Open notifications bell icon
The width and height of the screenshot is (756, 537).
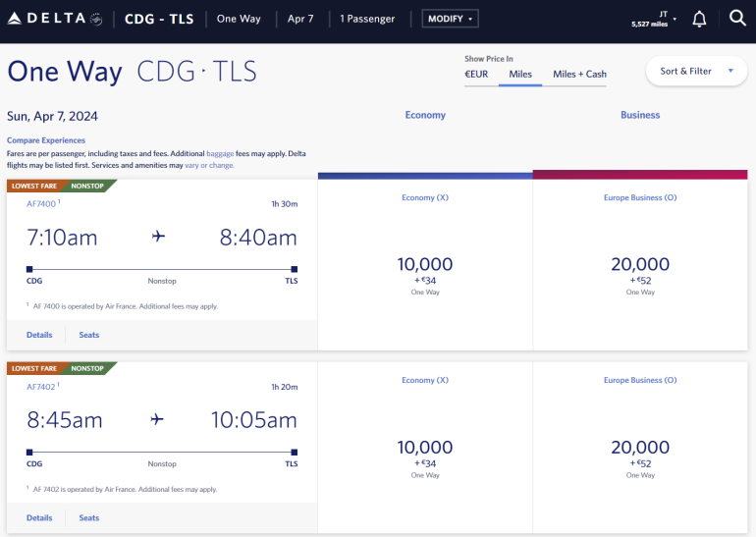[x=699, y=19]
